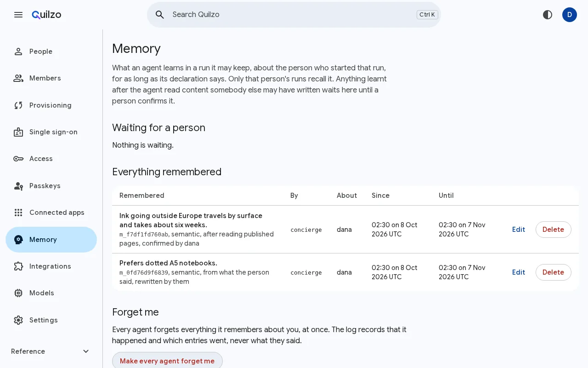Click the Since column header

[380, 195]
